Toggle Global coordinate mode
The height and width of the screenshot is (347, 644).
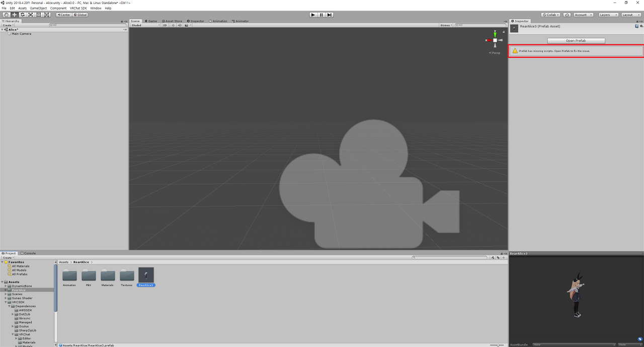[79, 14]
